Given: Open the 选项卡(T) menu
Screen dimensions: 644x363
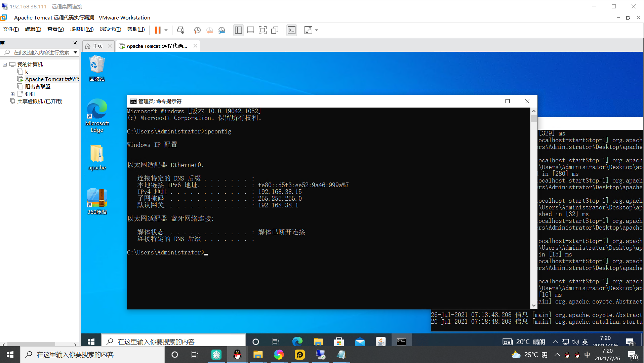Looking at the screenshot, I should tap(110, 30).
